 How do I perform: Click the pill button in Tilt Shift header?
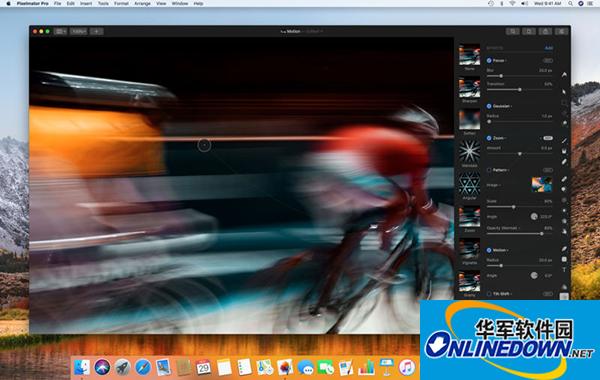[548, 294]
